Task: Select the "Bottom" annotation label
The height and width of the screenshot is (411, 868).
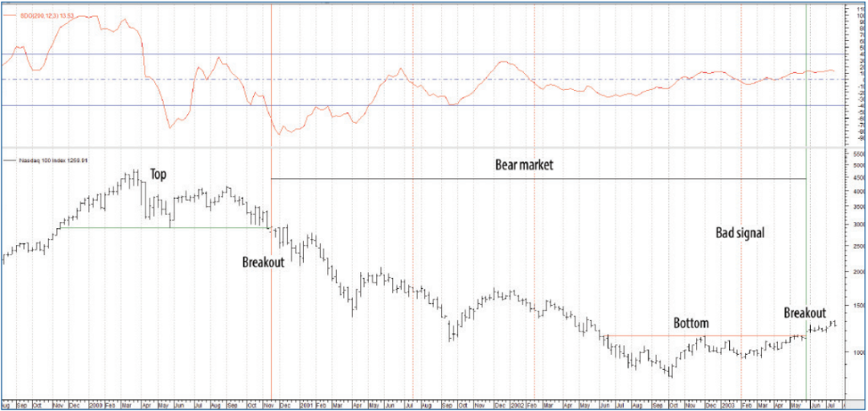Action: click(x=691, y=323)
